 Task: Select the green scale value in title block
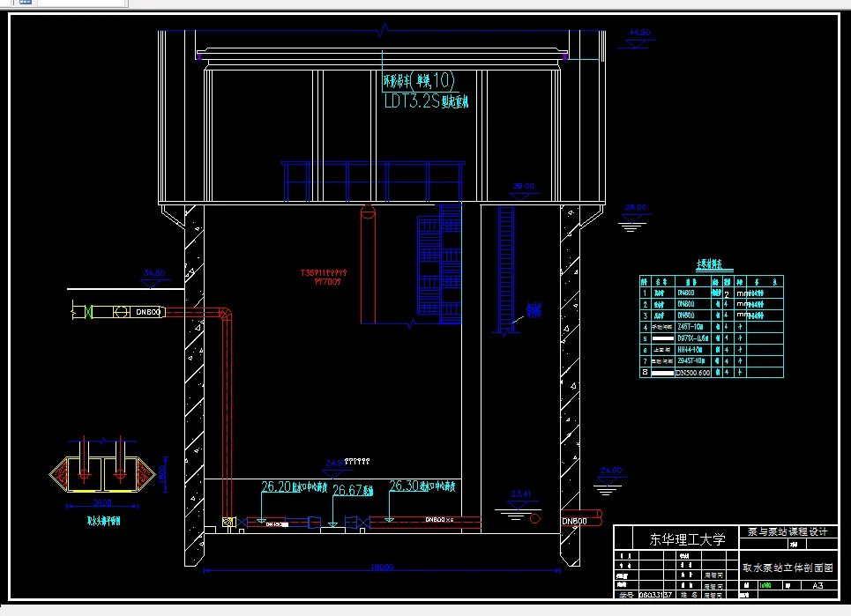click(765, 586)
